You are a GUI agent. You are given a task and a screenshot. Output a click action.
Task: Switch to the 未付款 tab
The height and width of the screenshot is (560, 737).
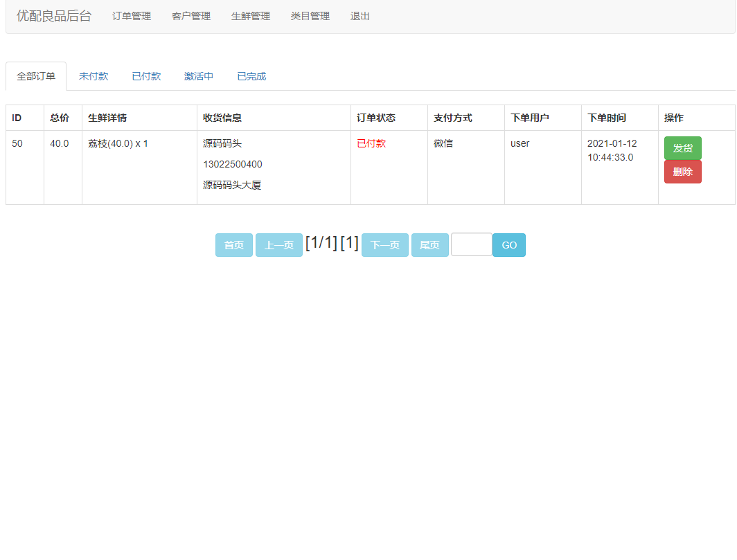[94, 76]
